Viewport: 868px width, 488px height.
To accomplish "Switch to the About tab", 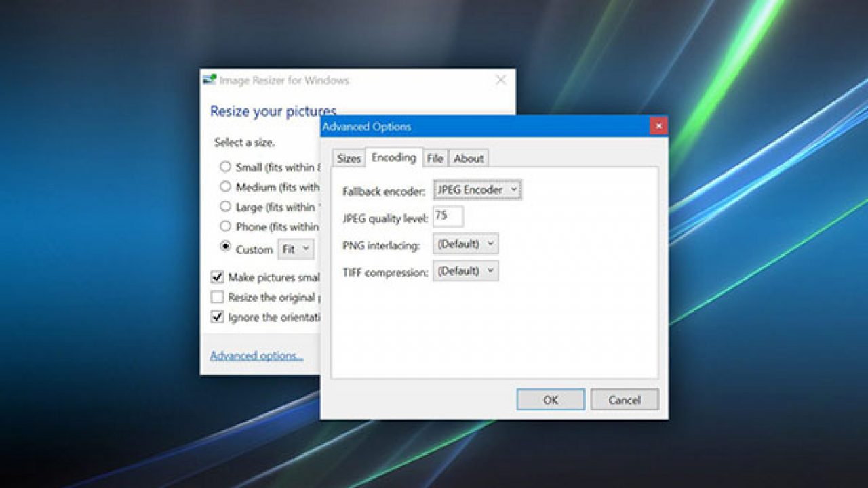I will click(x=469, y=158).
